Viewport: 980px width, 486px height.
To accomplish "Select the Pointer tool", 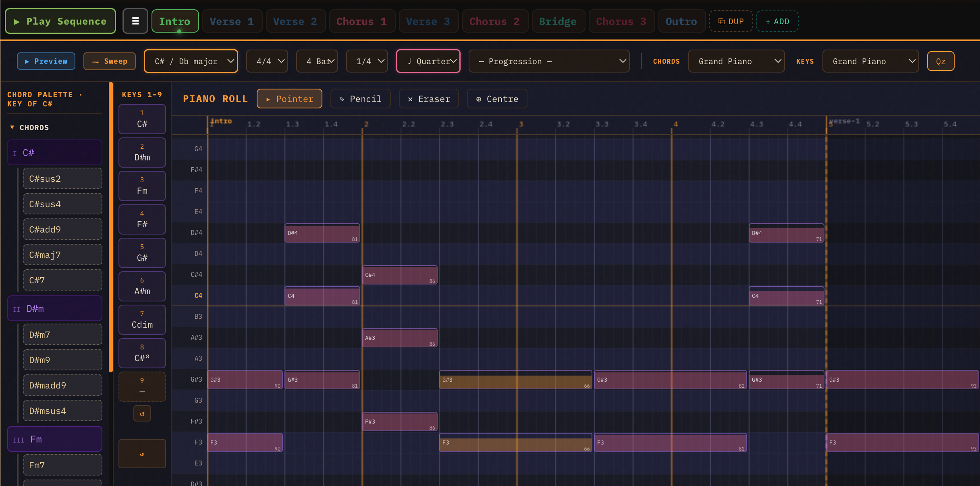I will click(x=289, y=99).
